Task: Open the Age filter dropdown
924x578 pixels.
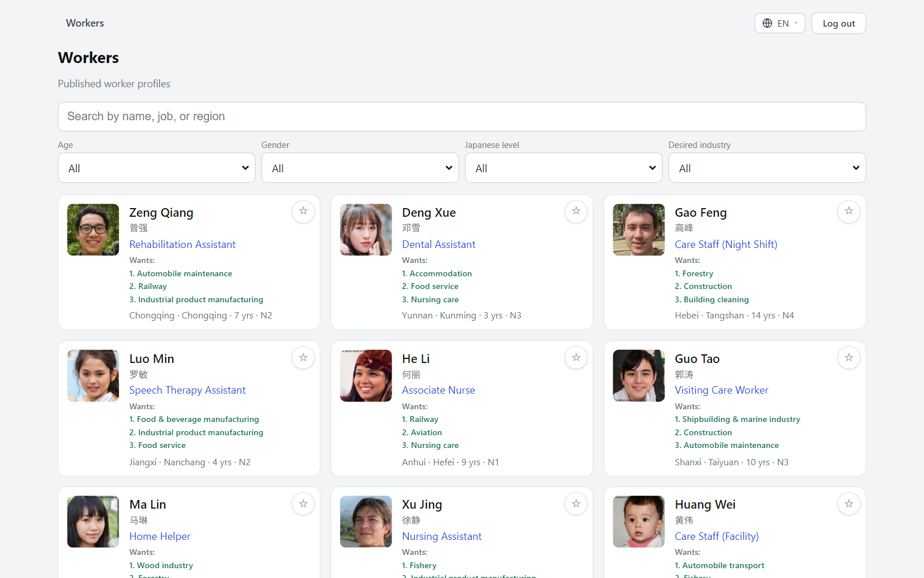Action: click(x=157, y=168)
